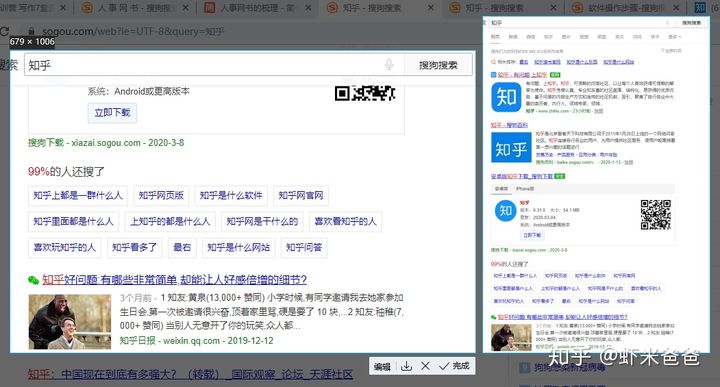The height and width of the screenshot is (387, 720).
Task: Open related search 知乎是什么软件
Action: point(231,196)
